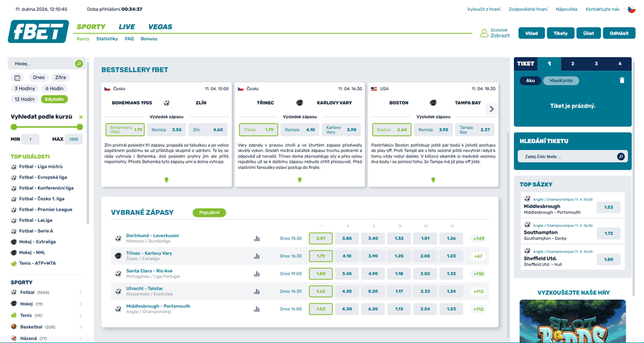Click the Tikety button
The image size is (644, 343).
point(561,33)
